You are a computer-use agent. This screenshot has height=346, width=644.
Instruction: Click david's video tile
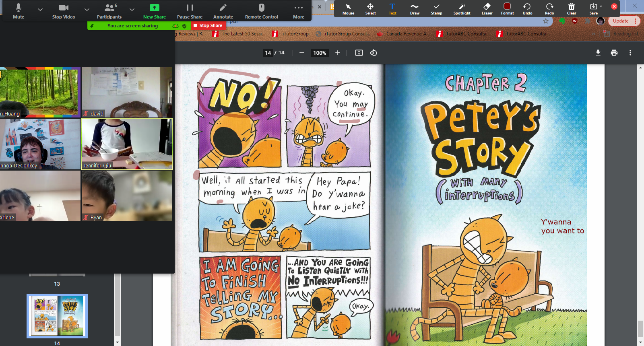pos(127,92)
